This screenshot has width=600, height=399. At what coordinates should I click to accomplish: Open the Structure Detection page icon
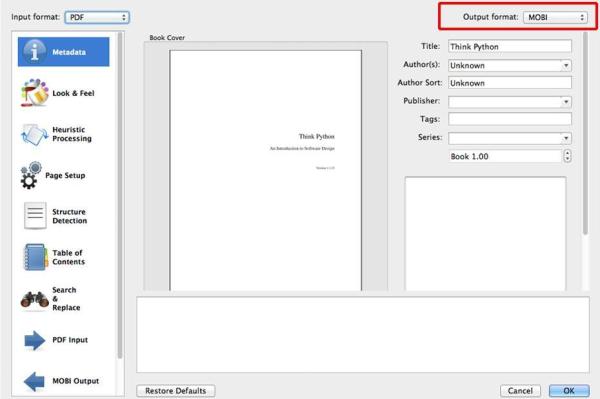tap(35, 216)
